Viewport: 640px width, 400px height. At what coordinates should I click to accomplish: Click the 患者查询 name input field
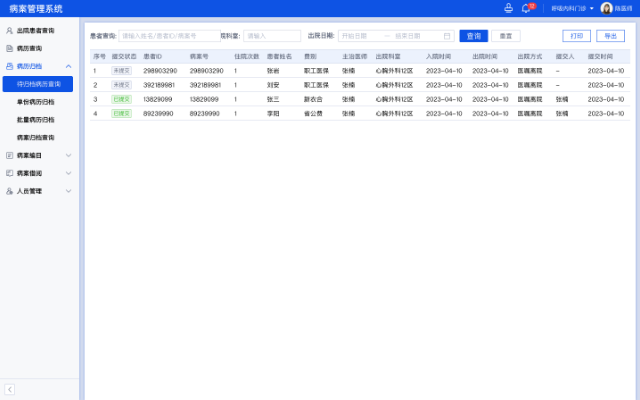167,36
